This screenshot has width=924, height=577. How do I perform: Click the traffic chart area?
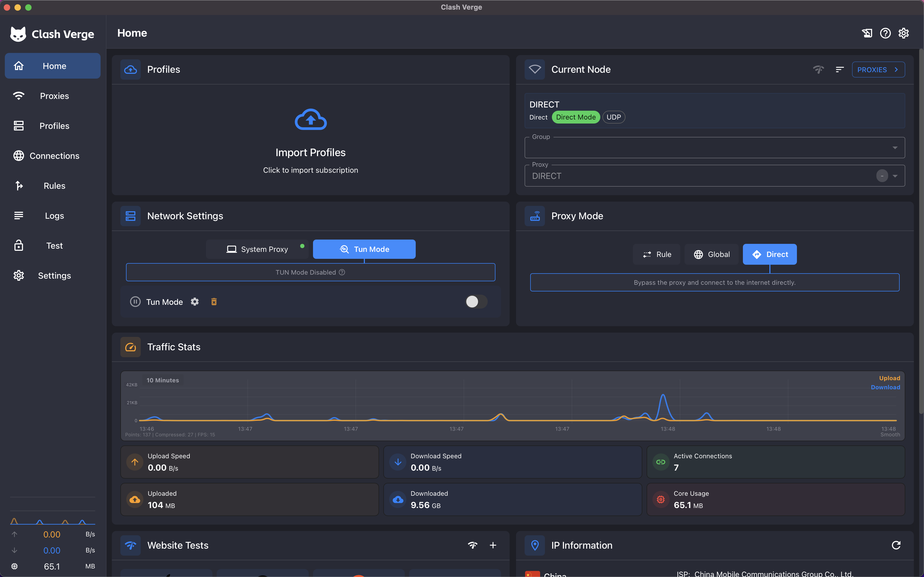click(512, 406)
